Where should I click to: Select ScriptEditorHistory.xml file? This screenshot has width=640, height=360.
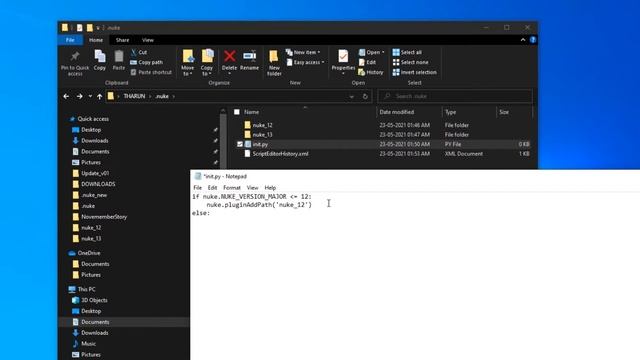tap(280, 154)
